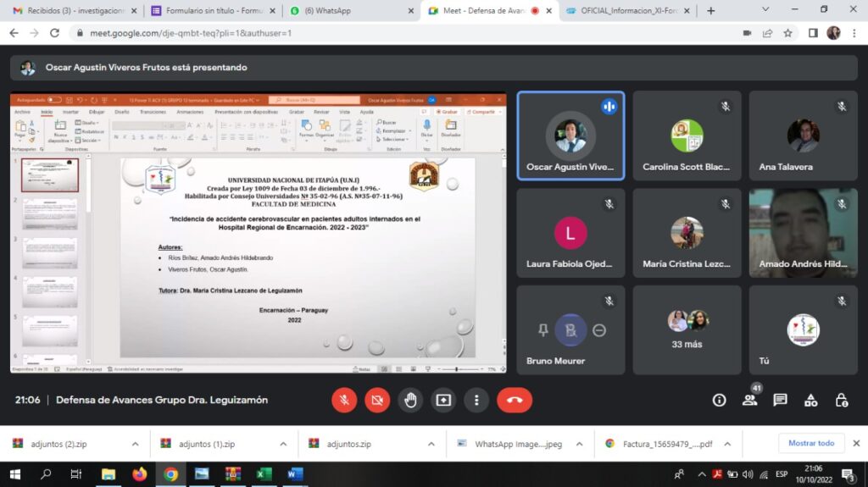Viewport: 868px width, 487px height.
Task: Turn on the camera in Meet
Action: (377, 400)
